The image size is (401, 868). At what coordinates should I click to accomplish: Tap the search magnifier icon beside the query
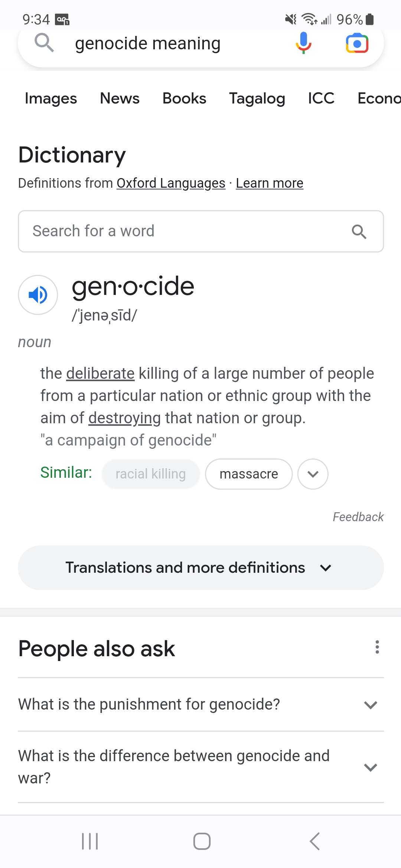44,43
